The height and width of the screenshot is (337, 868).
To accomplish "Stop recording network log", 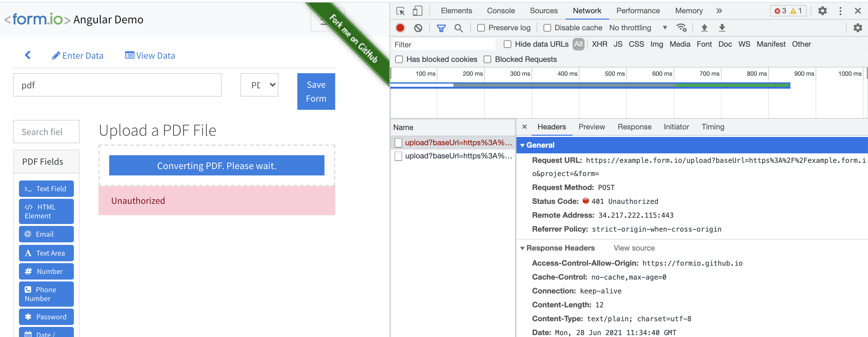I will point(400,28).
